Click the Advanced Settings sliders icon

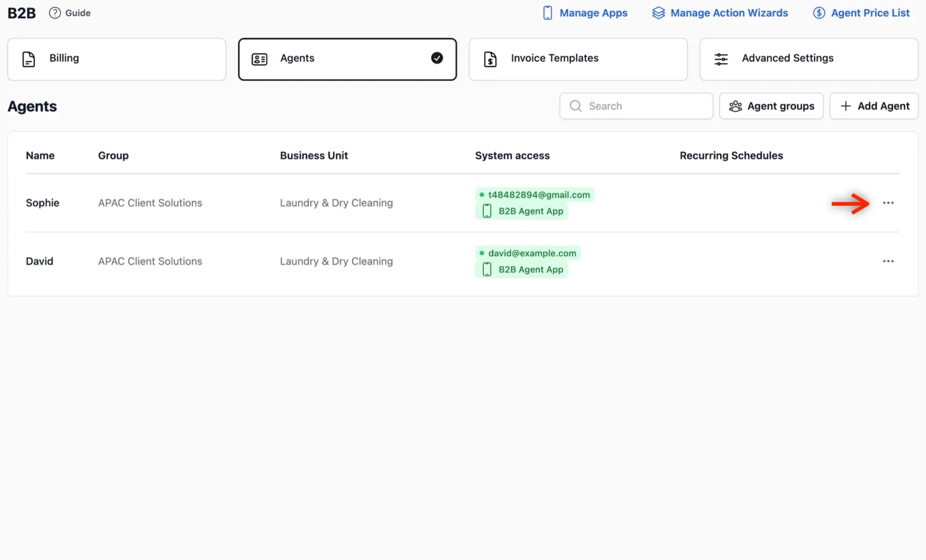tap(721, 59)
